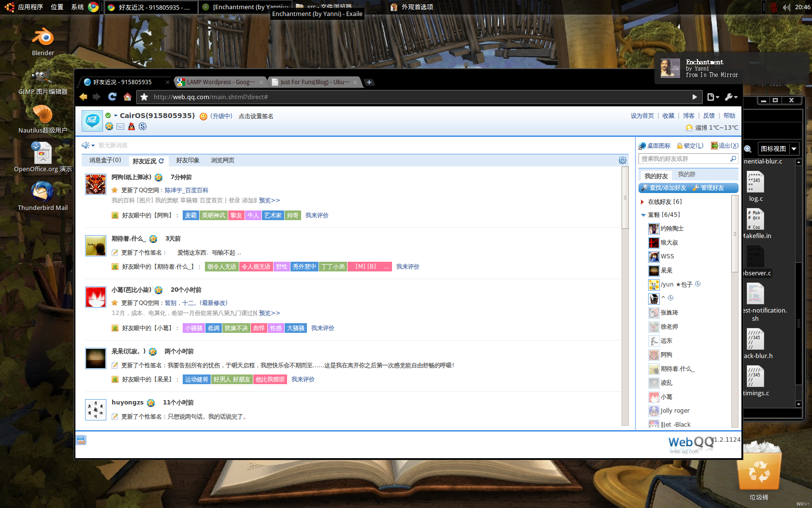
Task: Select the 我的好友 tab
Action: coord(656,176)
